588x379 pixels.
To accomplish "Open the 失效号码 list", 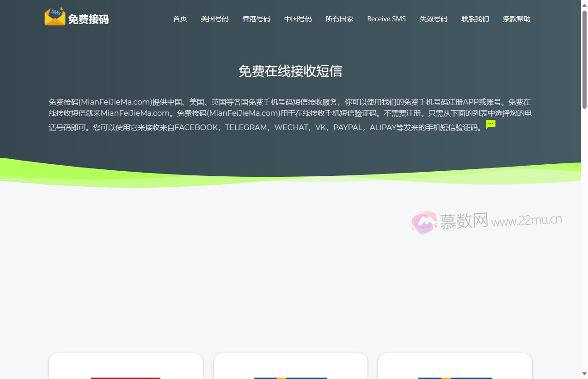I will [x=433, y=19].
